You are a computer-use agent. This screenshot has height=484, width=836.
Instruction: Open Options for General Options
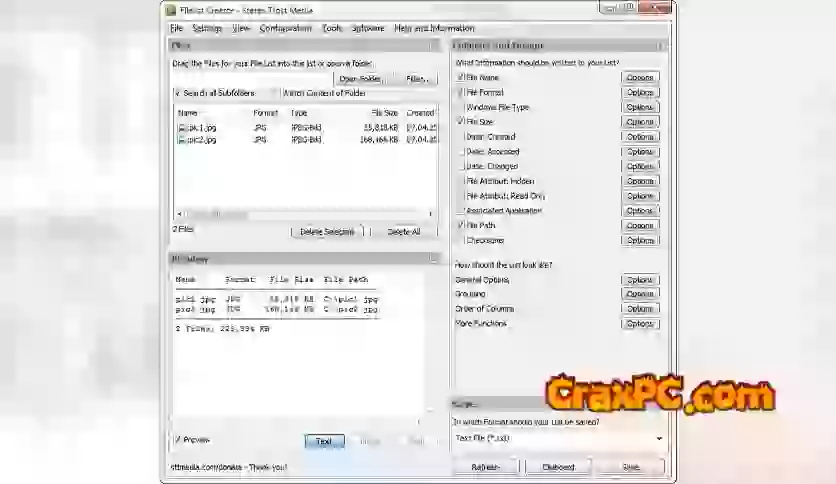pos(640,280)
